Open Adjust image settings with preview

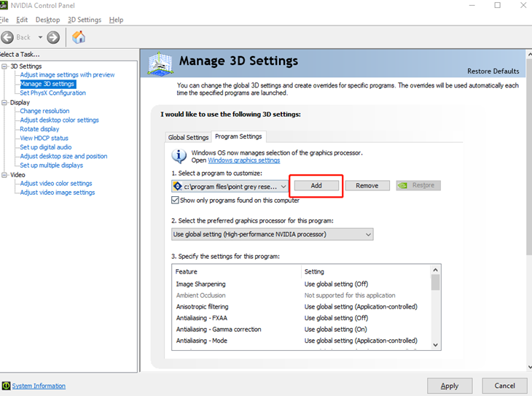(x=67, y=74)
